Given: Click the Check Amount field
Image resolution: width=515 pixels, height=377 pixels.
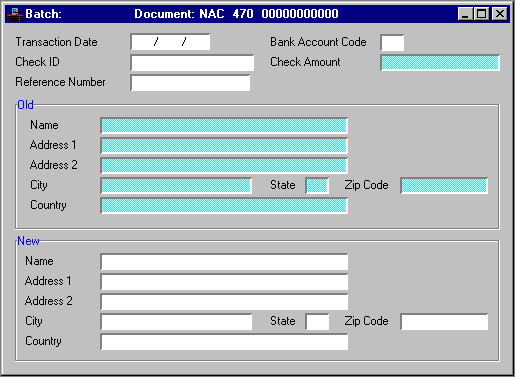Looking at the screenshot, I should tap(440, 63).
